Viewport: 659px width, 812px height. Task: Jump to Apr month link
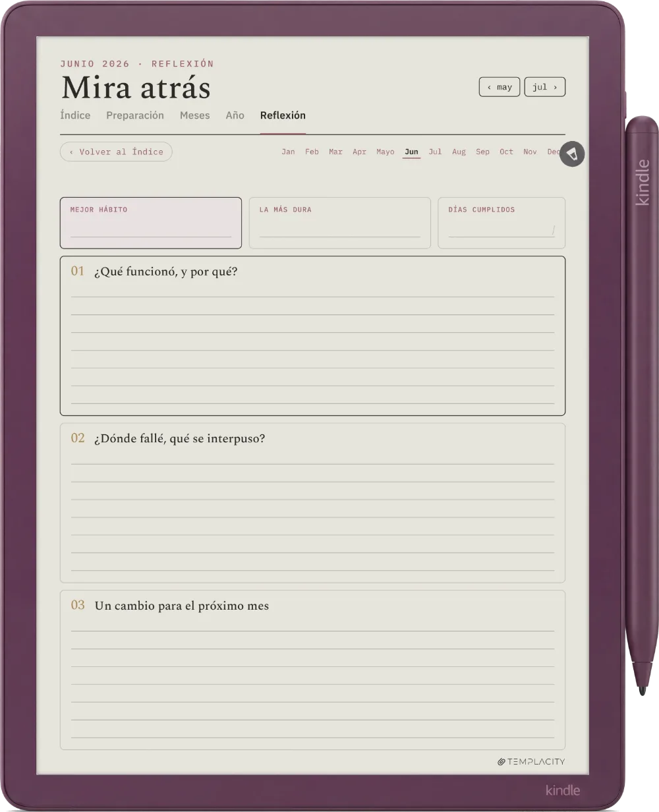359,152
